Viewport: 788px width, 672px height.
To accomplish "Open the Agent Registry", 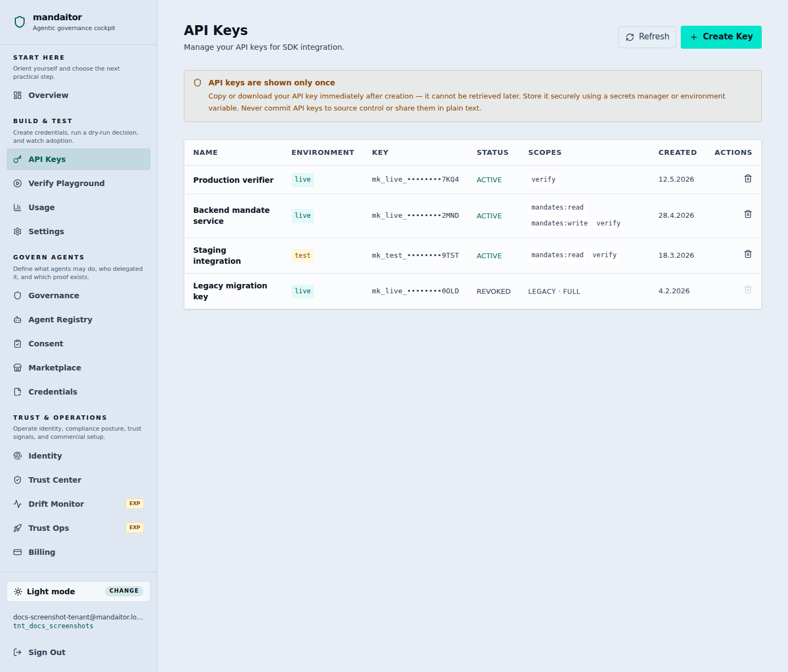I will (78, 320).
